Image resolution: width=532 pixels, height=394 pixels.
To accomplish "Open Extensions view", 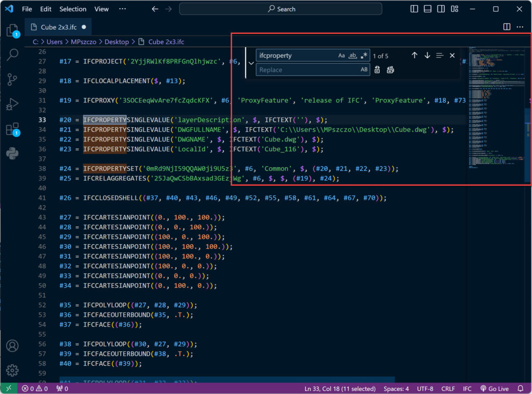I will click(x=12, y=129).
